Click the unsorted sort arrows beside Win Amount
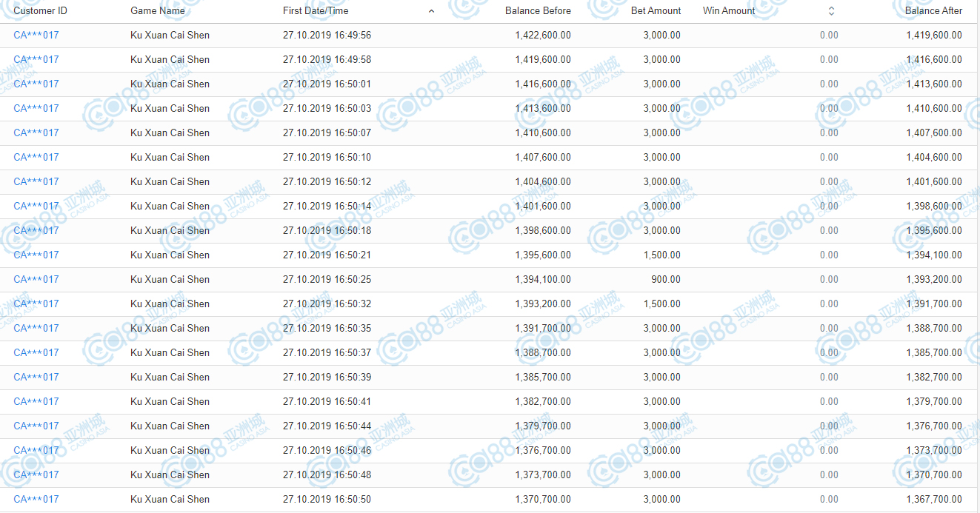The height and width of the screenshot is (513, 980). tap(831, 11)
